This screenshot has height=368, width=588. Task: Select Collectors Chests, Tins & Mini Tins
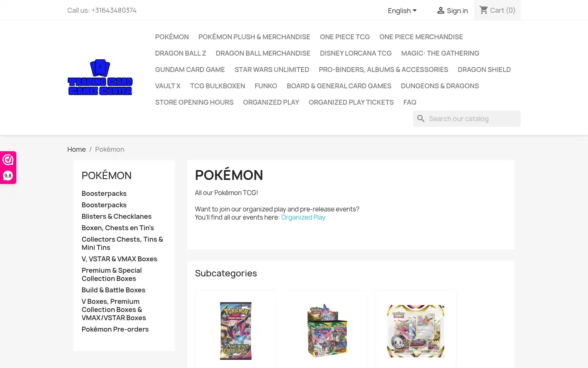[122, 243]
